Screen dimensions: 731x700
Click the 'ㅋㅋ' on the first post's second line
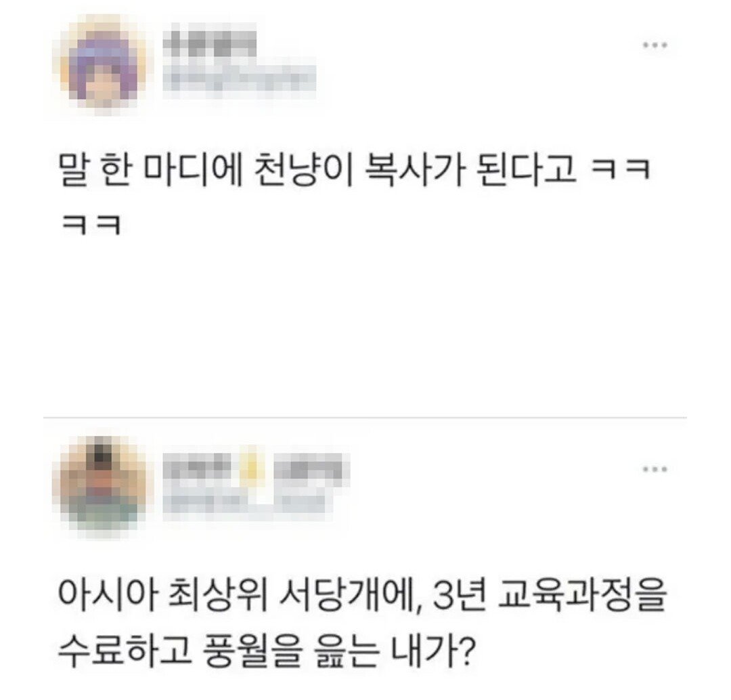[x=92, y=226]
